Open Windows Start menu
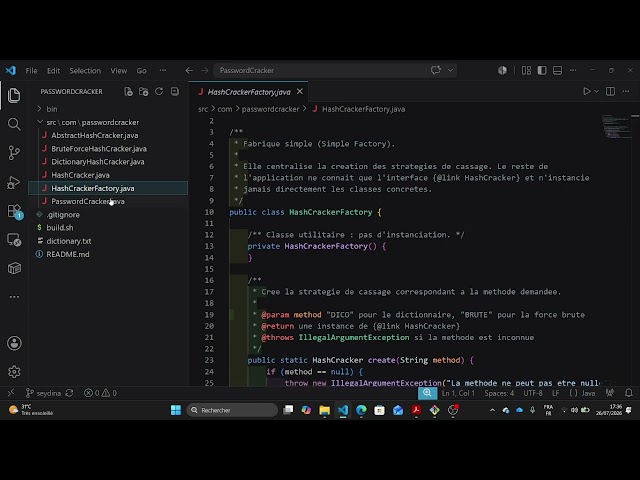Screen dimensions: 640x480 [176, 410]
